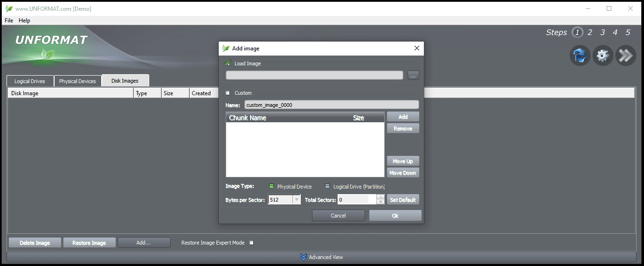Screen dimensions: 644x266
Task: Enable the Custom checkbox
Action: point(228,93)
